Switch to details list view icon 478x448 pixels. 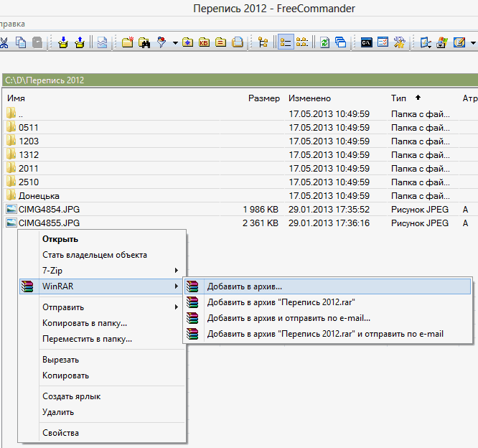286,42
